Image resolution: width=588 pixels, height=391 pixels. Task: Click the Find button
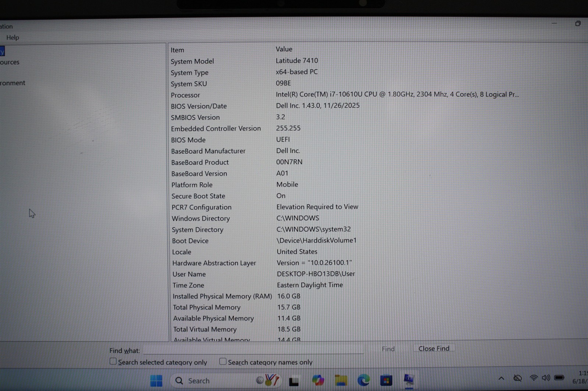[388, 349]
